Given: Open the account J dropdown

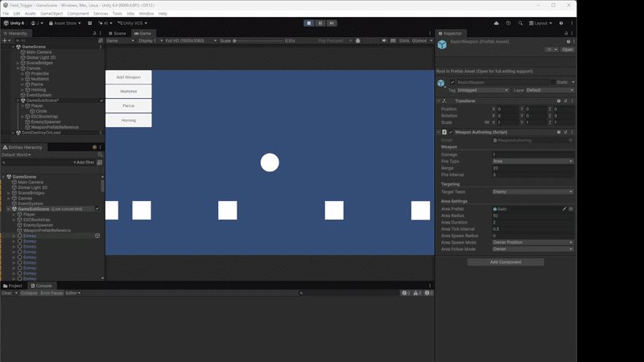Looking at the screenshot, I should coord(37,23).
